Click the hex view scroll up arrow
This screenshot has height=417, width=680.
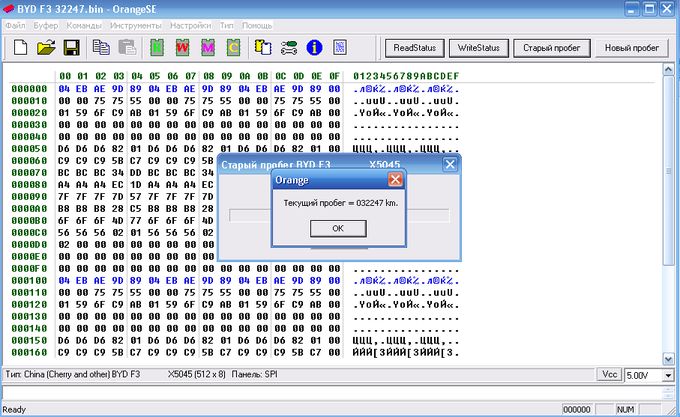pyautogui.click(x=668, y=69)
